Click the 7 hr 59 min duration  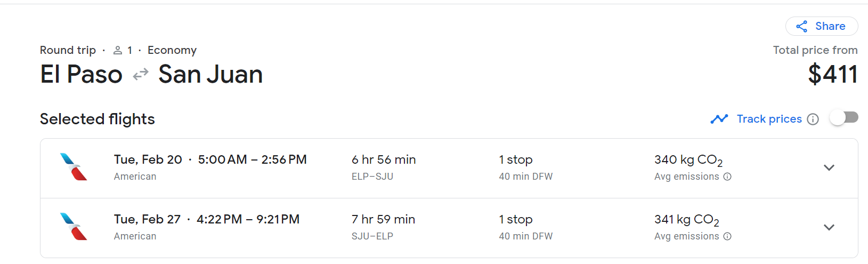coord(383,219)
